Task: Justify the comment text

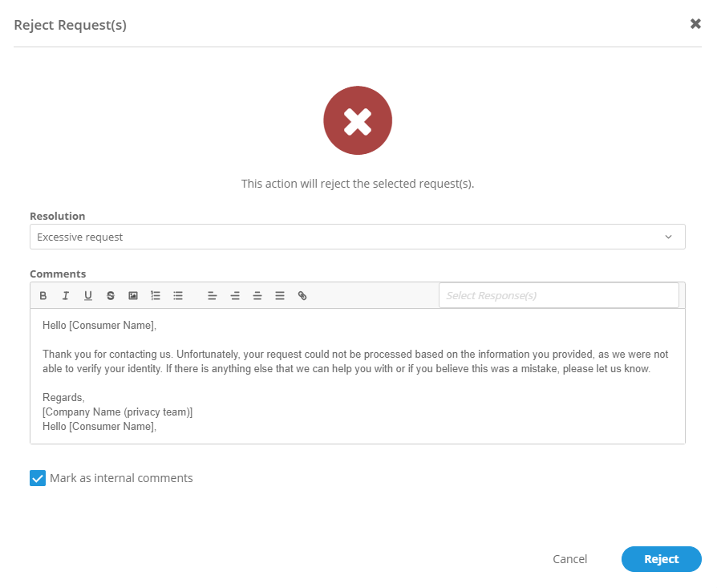Action: point(279,295)
